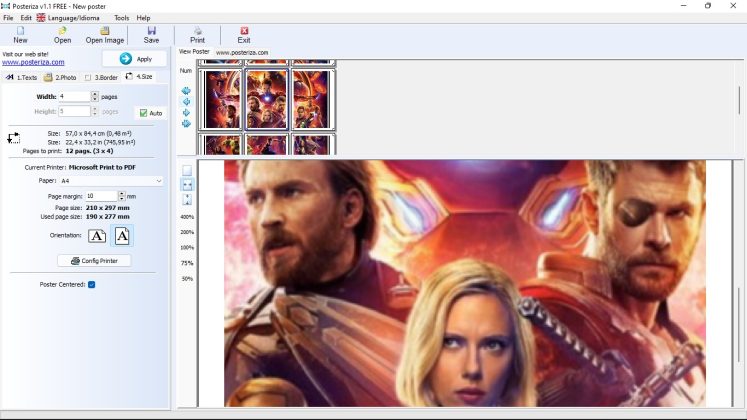The height and width of the screenshot is (420, 747).
Task: Click the fit-to-height view icon
Action: click(187, 200)
